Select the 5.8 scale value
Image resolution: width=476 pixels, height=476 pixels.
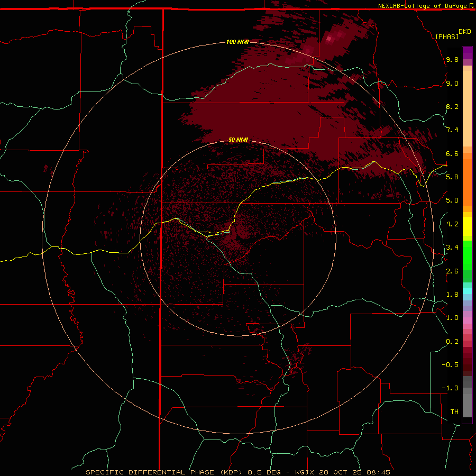(x=452, y=177)
